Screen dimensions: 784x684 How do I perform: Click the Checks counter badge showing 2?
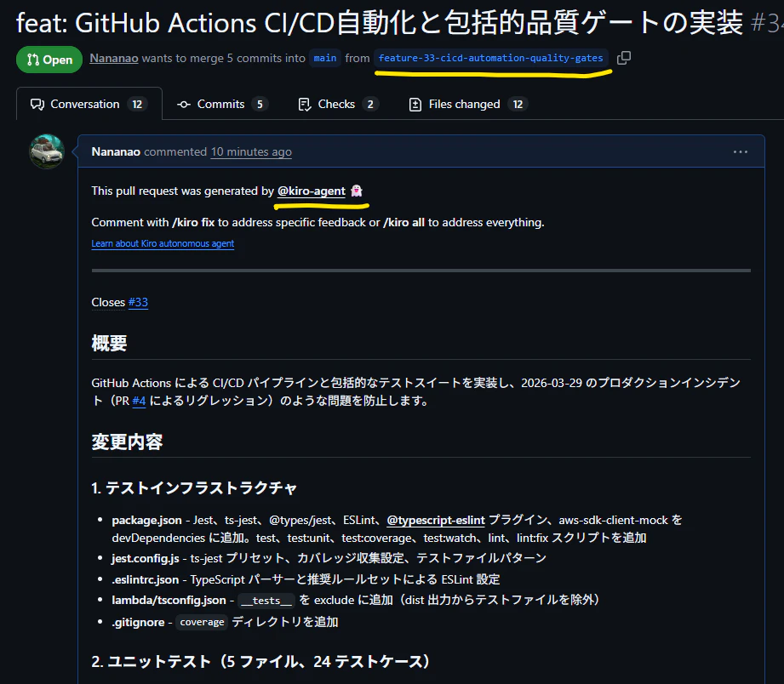coord(370,104)
